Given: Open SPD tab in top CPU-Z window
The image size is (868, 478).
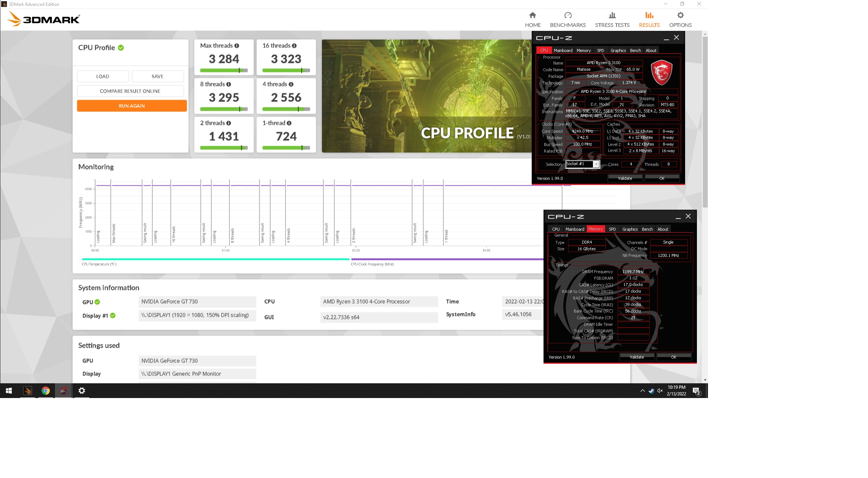Looking at the screenshot, I should 600,50.
